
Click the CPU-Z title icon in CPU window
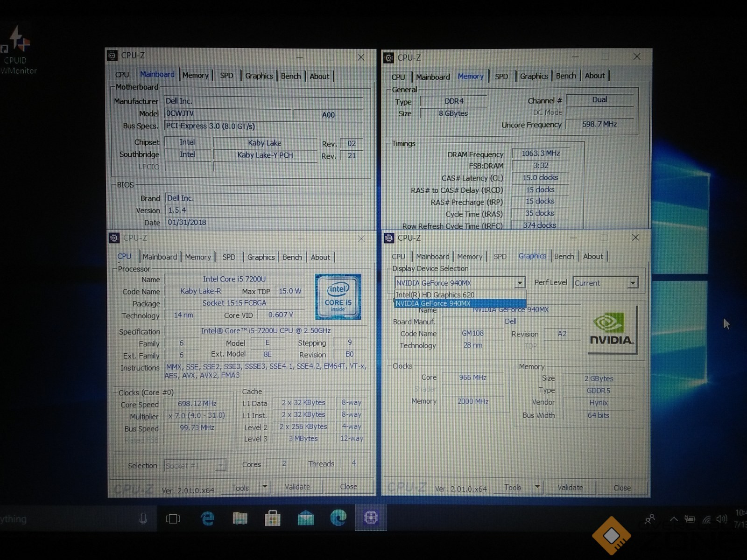coord(114,238)
